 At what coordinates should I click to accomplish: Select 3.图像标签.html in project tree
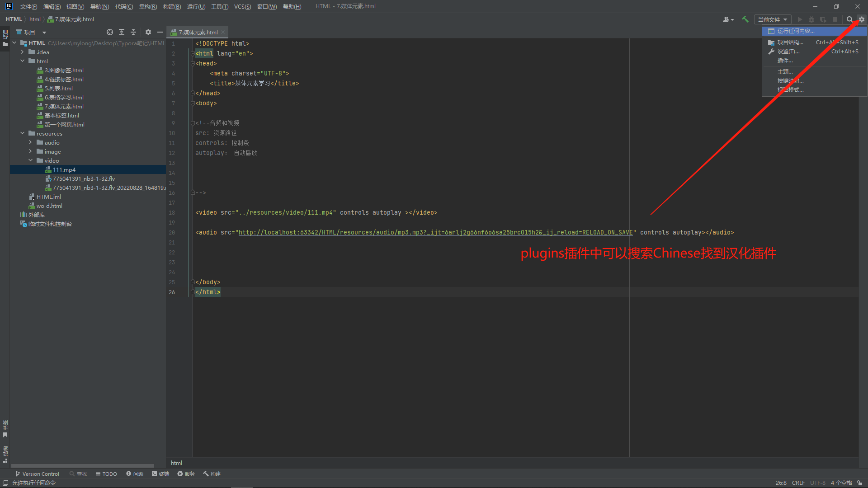64,70
